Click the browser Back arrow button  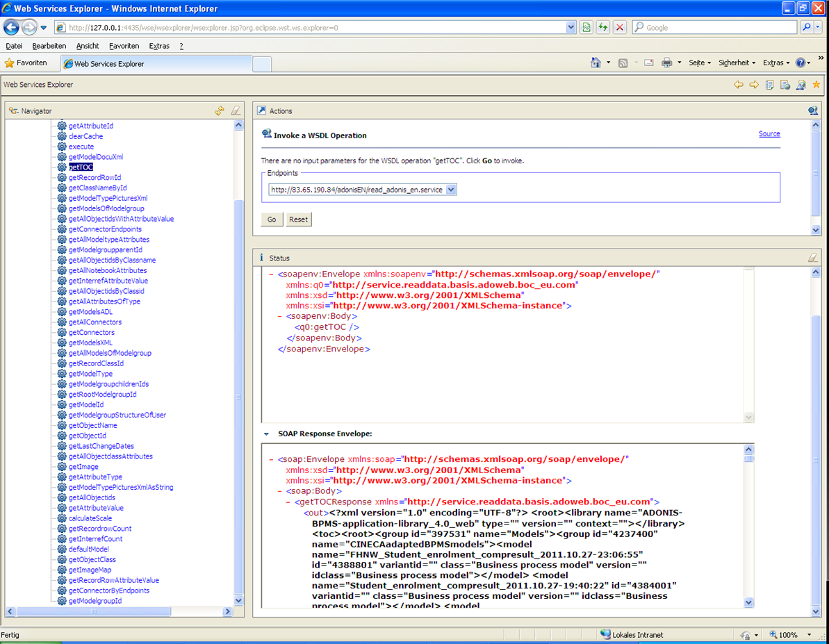(x=11, y=27)
